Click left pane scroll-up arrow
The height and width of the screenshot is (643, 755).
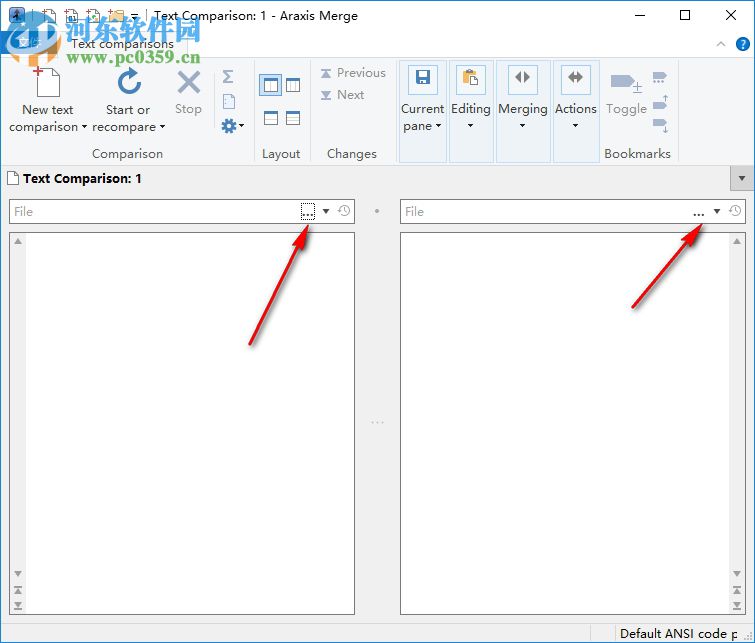pos(18,241)
